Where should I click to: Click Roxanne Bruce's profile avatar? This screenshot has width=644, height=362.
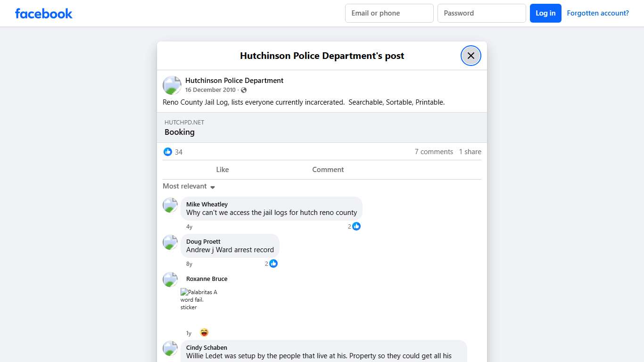tap(170, 279)
